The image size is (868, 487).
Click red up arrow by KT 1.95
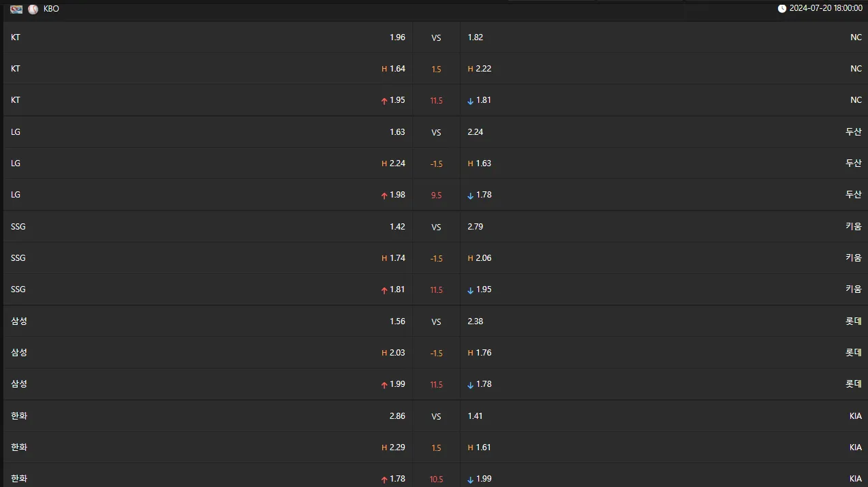(384, 101)
